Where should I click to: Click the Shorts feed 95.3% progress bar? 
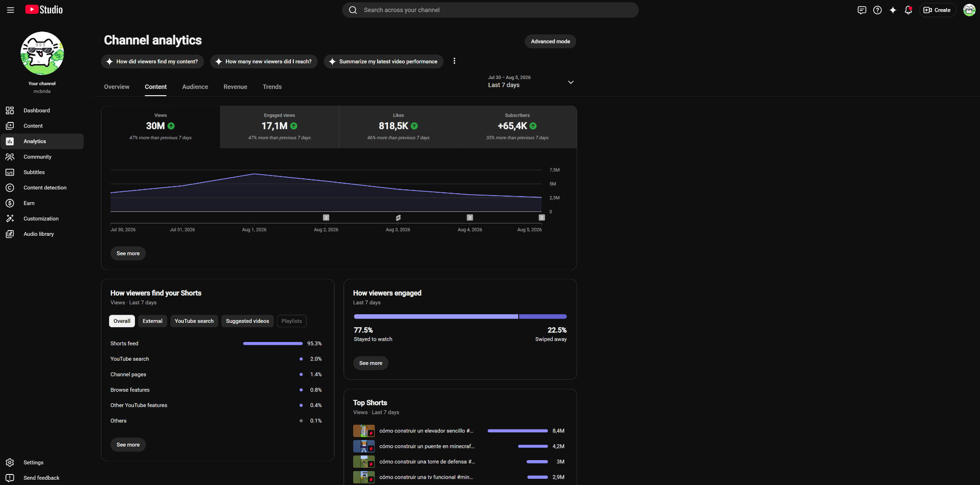point(273,343)
